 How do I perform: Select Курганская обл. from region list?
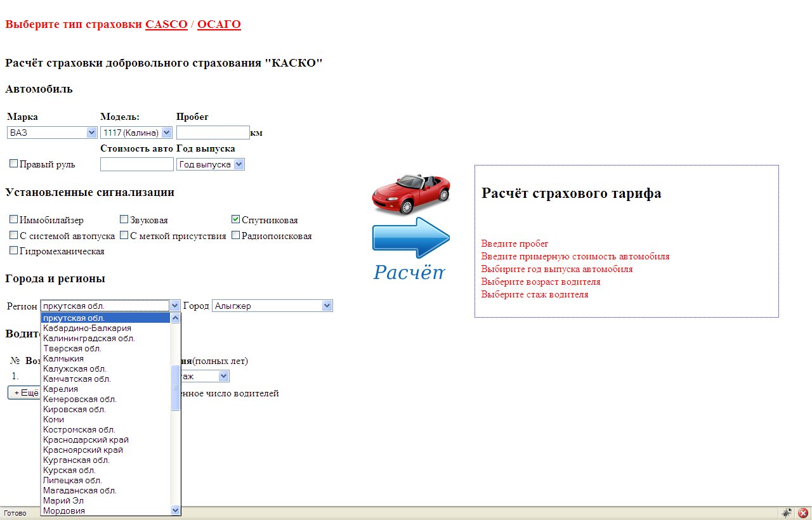106,460
